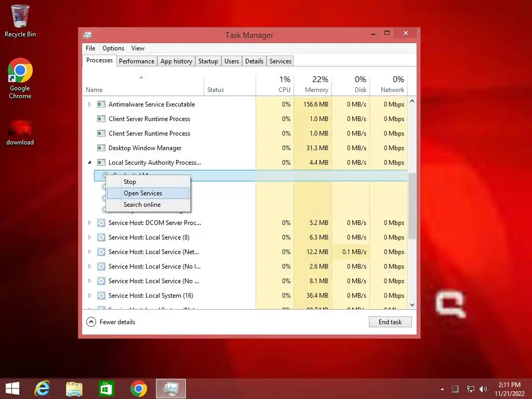Launch Internet Explorer from the taskbar

pos(42,389)
